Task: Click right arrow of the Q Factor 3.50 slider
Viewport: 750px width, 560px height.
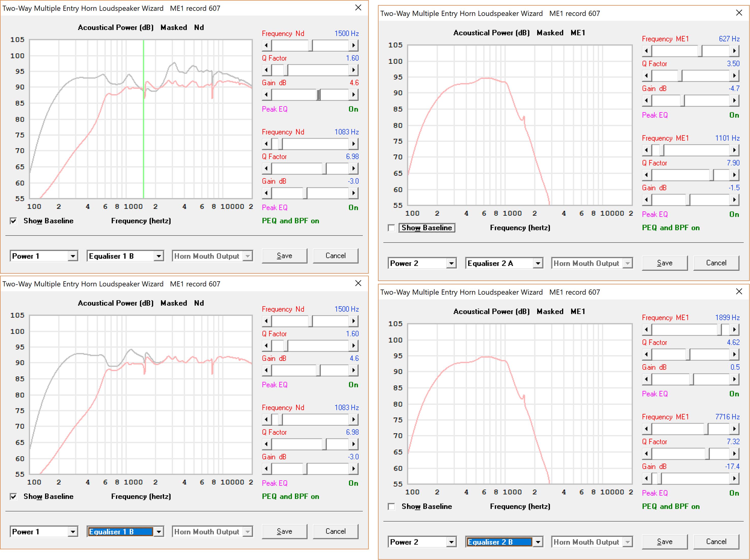Action: [734, 76]
